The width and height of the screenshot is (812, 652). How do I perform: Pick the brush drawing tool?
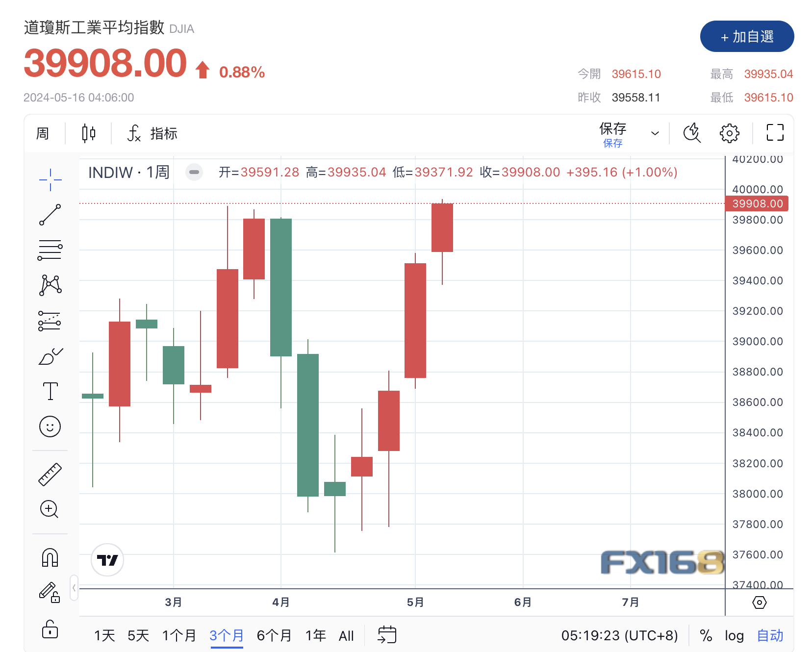[x=50, y=356]
